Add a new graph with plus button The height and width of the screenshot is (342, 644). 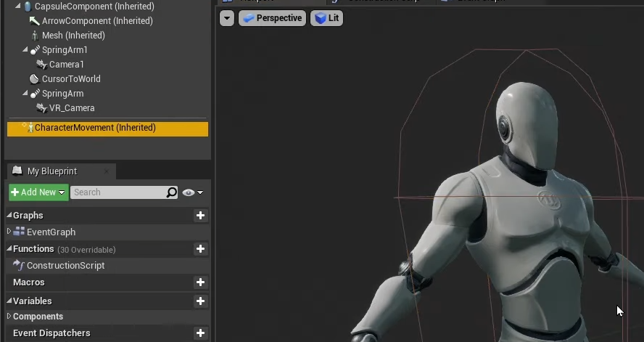(x=200, y=216)
